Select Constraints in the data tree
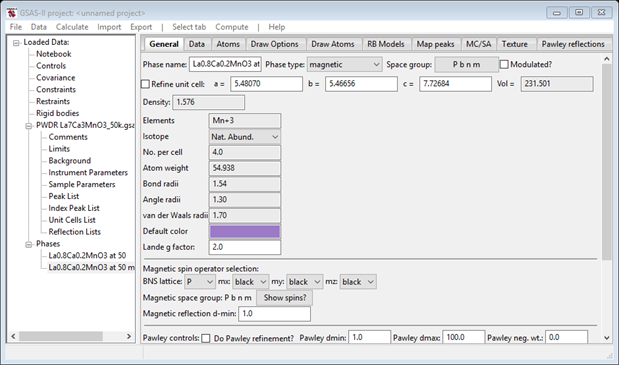The image size is (619, 365). pyautogui.click(x=56, y=90)
